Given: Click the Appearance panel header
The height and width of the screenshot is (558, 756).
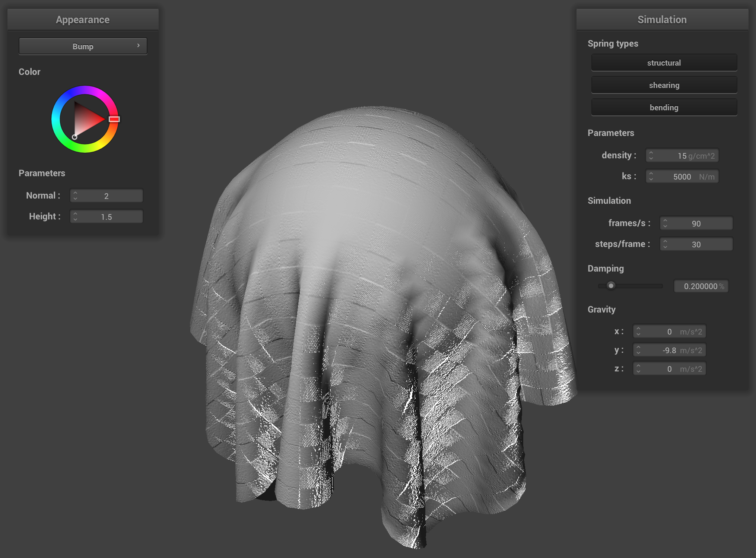Looking at the screenshot, I should (83, 19).
